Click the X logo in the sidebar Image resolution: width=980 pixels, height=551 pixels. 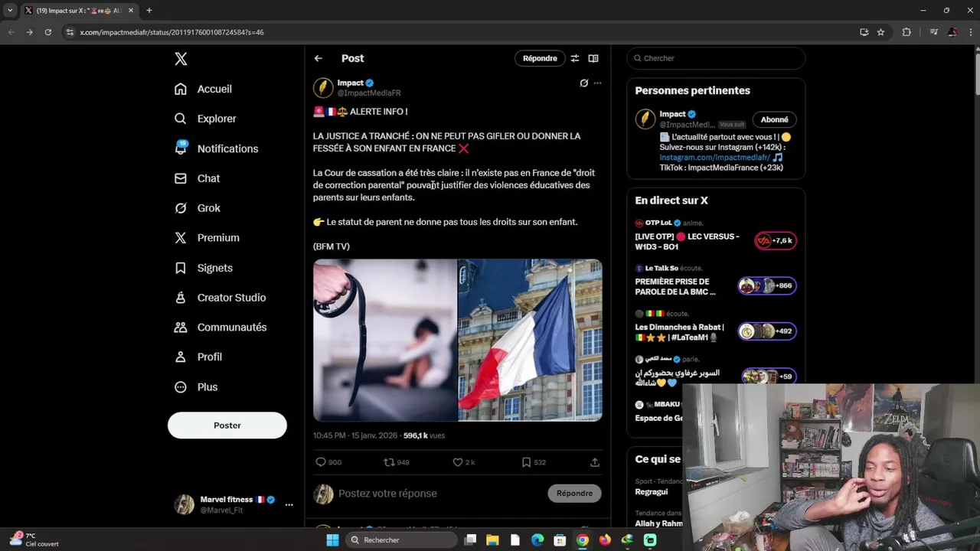[x=181, y=59]
